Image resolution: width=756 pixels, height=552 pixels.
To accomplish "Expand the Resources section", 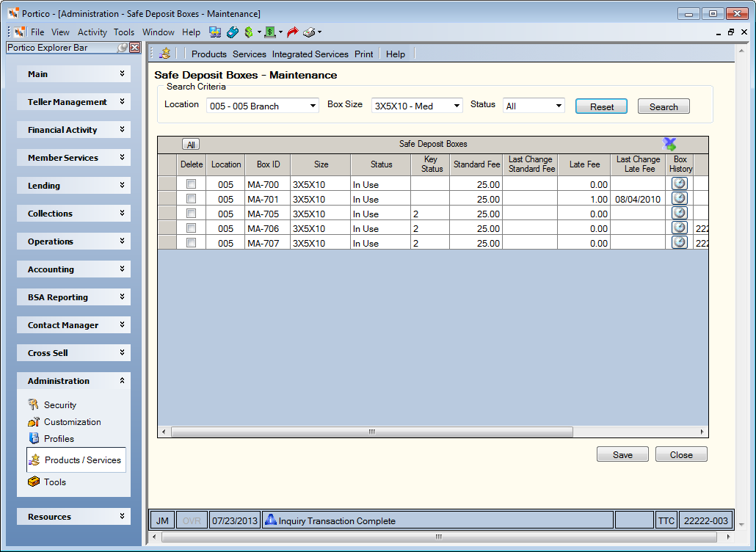I will (74, 516).
